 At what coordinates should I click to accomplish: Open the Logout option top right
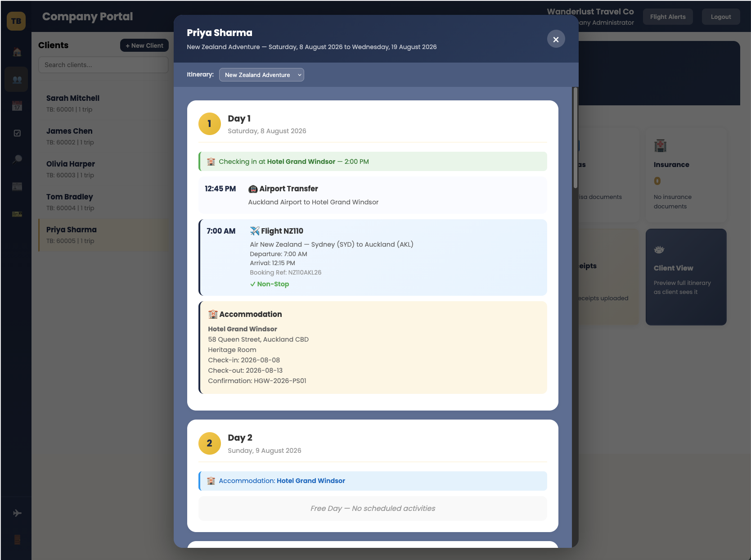pyautogui.click(x=720, y=17)
